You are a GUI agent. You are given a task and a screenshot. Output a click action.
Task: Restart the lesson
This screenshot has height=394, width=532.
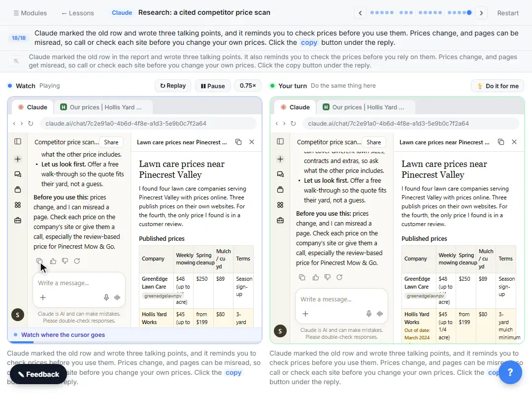coord(507,13)
